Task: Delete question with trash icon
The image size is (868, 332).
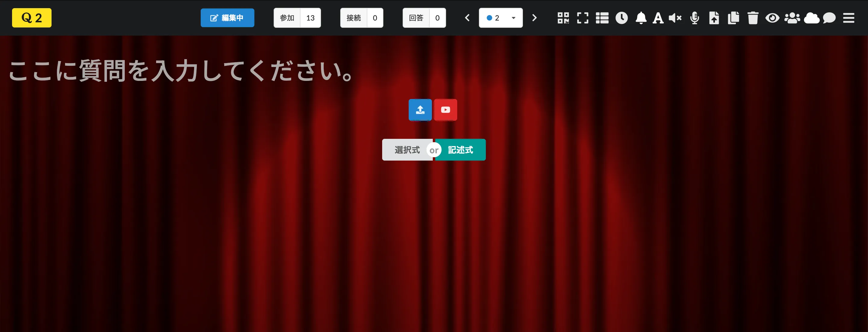Action: pos(753,18)
